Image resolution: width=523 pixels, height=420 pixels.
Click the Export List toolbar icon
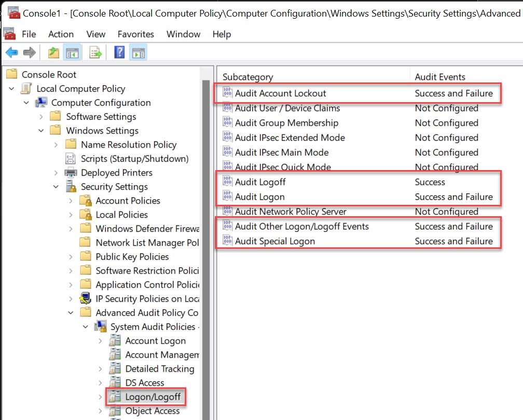pos(95,52)
